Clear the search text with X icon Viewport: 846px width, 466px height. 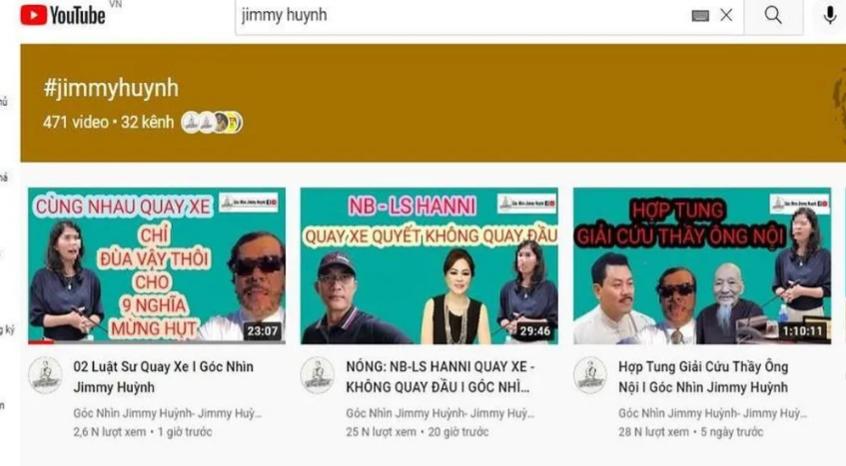727,15
